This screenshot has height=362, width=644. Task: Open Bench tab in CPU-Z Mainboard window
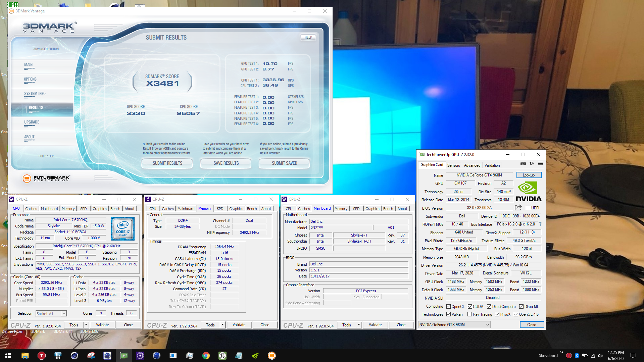pos(388,209)
